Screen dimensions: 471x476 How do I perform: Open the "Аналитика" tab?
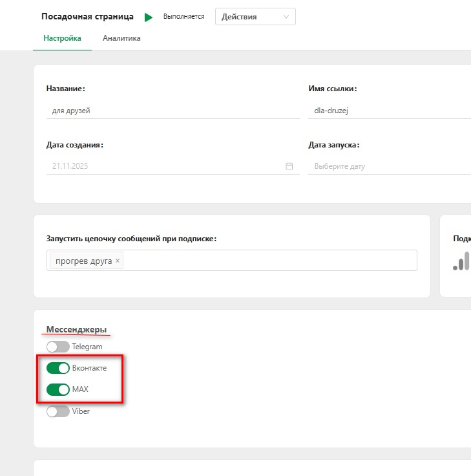click(x=121, y=38)
